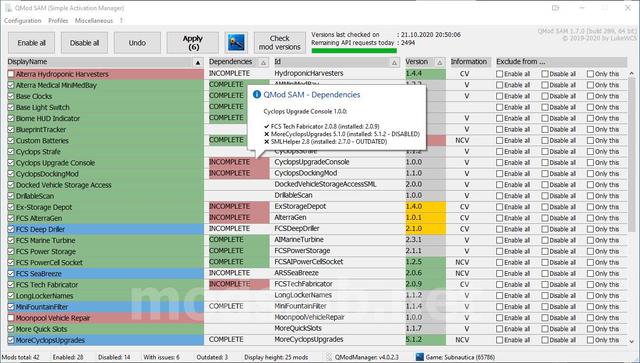Sort the Id column with its arrow

pos(394,62)
